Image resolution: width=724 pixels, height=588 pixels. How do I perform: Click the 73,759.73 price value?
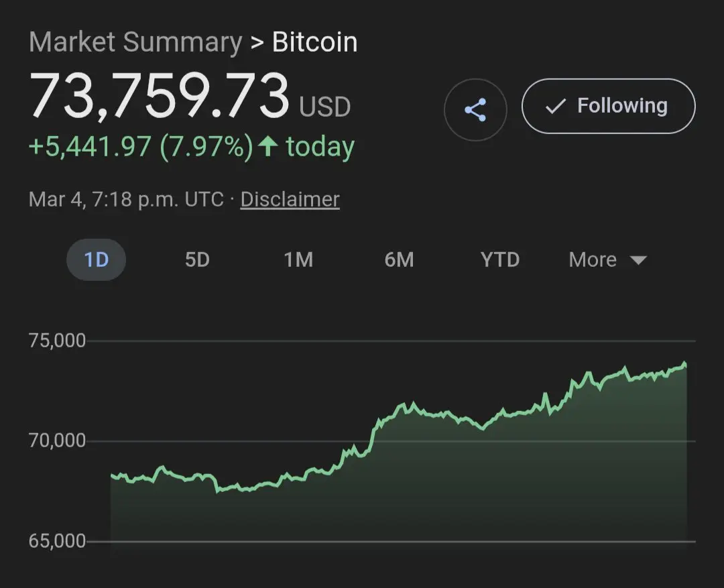point(159,96)
